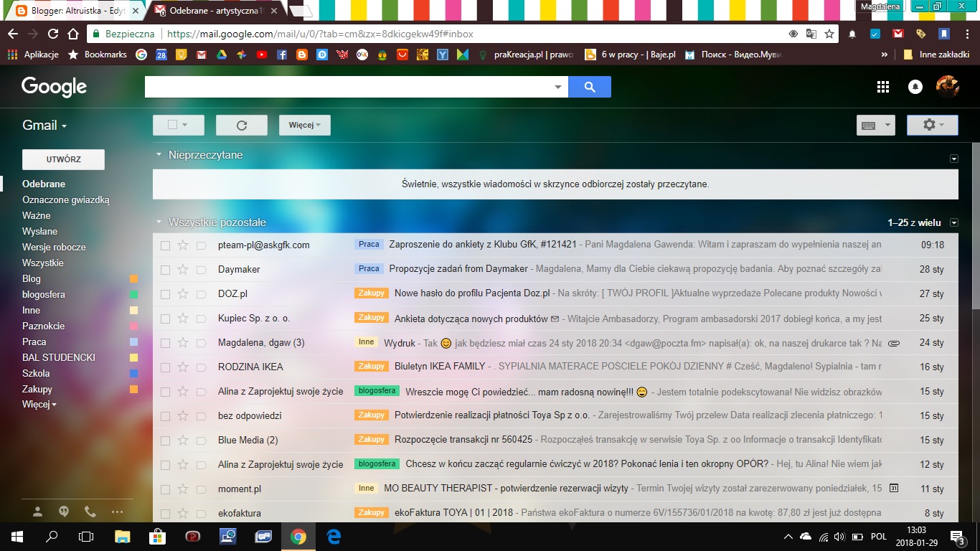Open the BAL STUDENCKI label
Viewport: 980px width, 551px height.
pos(59,357)
